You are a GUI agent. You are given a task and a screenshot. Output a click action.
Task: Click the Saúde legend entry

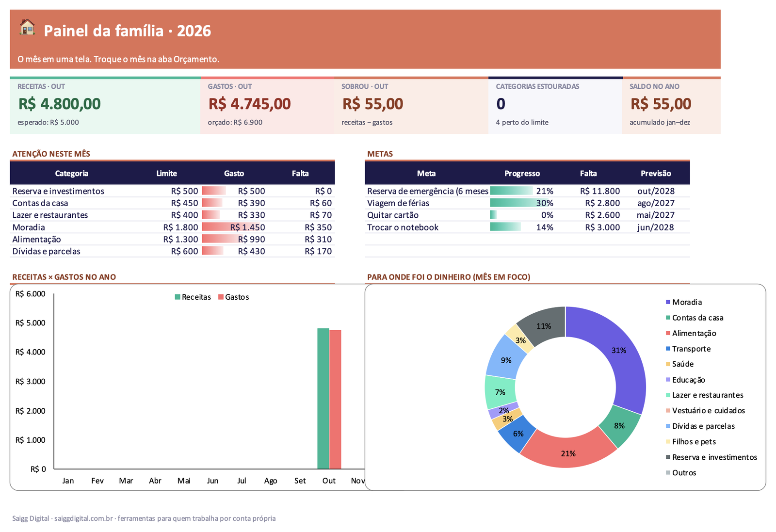click(679, 364)
